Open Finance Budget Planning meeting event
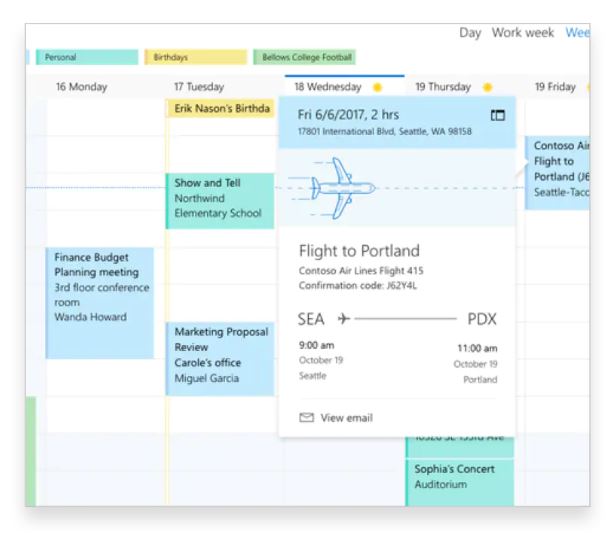 (100, 303)
